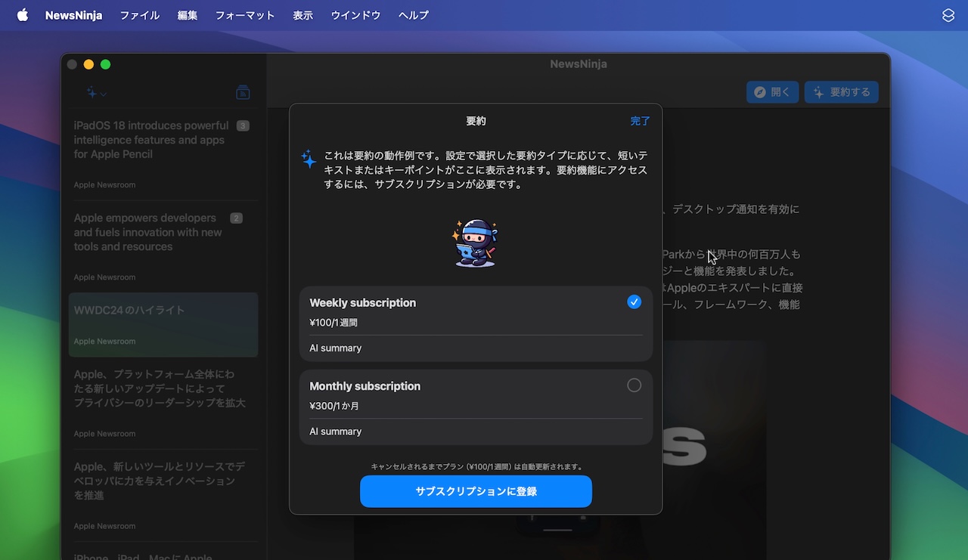
Task: Open the Apple empowers developers article
Action: [x=163, y=247]
